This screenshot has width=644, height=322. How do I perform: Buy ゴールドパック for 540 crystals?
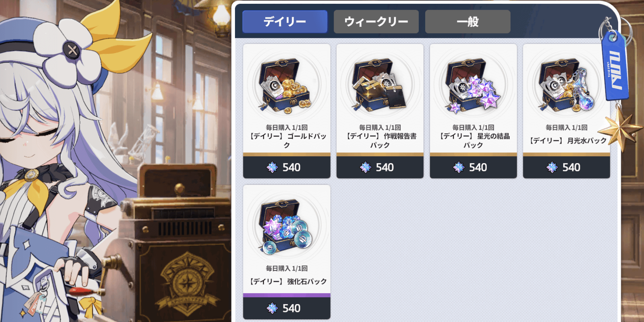[x=287, y=167]
